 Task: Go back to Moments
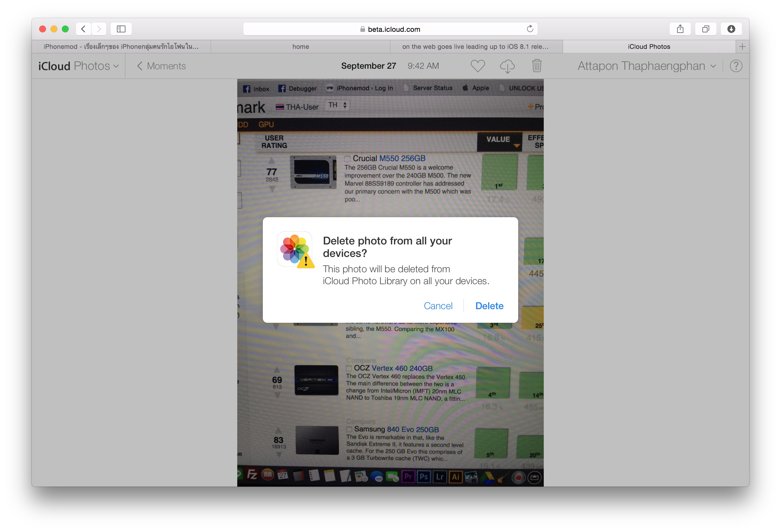[x=161, y=66]
